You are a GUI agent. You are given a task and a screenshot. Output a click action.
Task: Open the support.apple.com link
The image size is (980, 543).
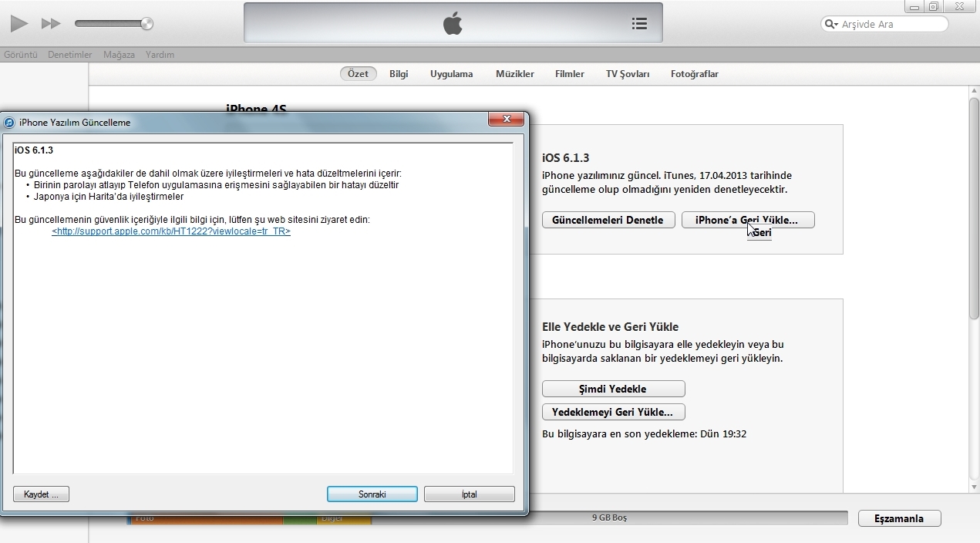coord(171,231)
